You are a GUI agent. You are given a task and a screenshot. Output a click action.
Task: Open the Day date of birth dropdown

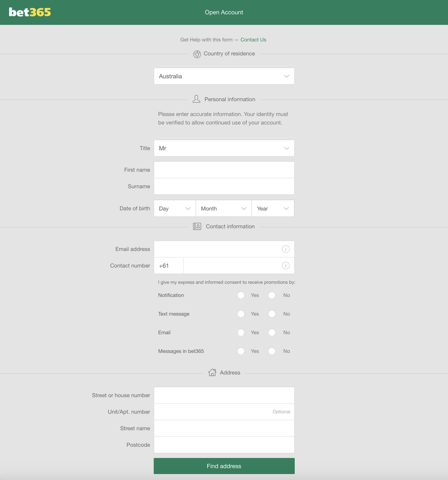(174, 208)
